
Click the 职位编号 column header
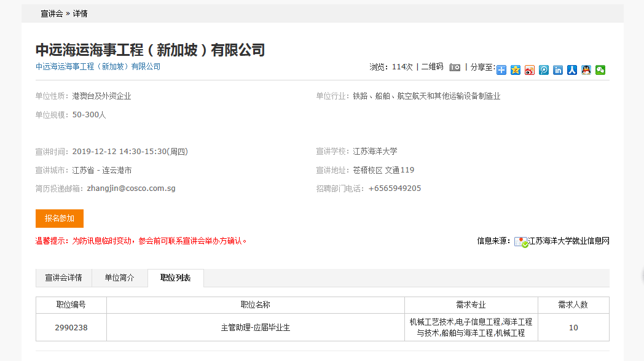pos(71,305)
